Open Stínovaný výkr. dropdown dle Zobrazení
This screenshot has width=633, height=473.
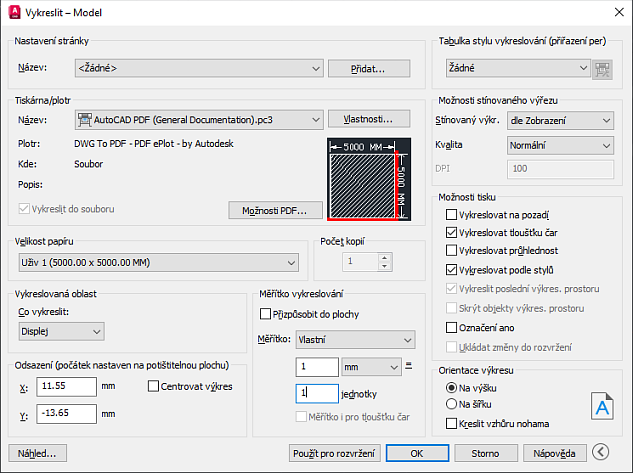tap(560, 120)
